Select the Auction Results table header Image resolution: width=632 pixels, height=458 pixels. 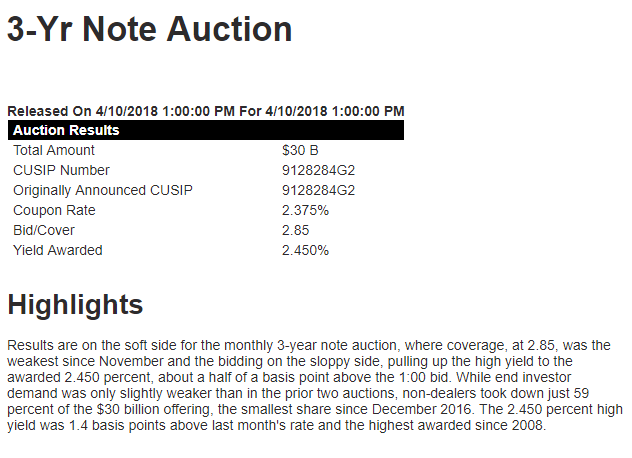click(206, 130)
